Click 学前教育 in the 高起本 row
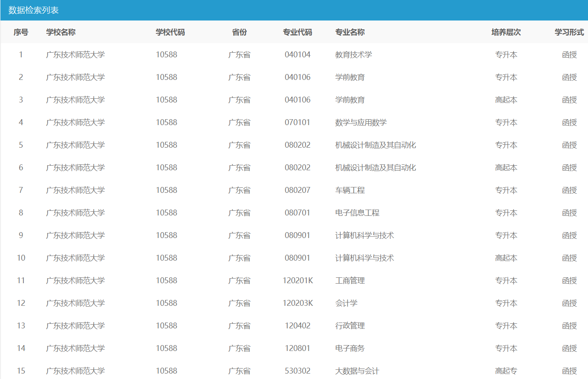This screenshot has height=379, width=588. pos(350,100)
